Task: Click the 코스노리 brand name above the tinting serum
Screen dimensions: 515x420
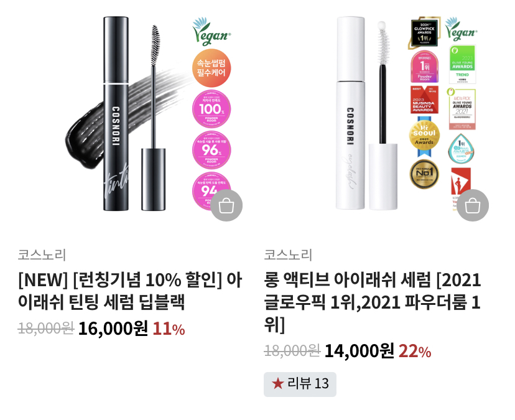Action: pyautogui.click(x=42, y=254)
